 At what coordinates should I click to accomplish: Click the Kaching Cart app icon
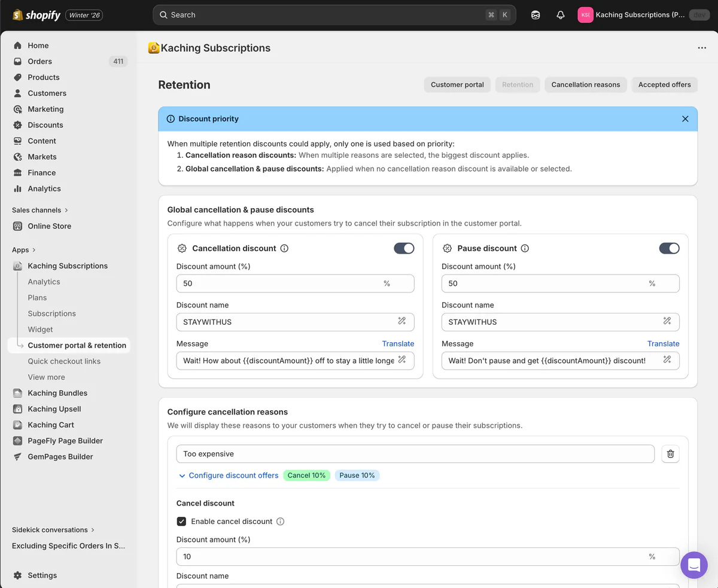18,425
